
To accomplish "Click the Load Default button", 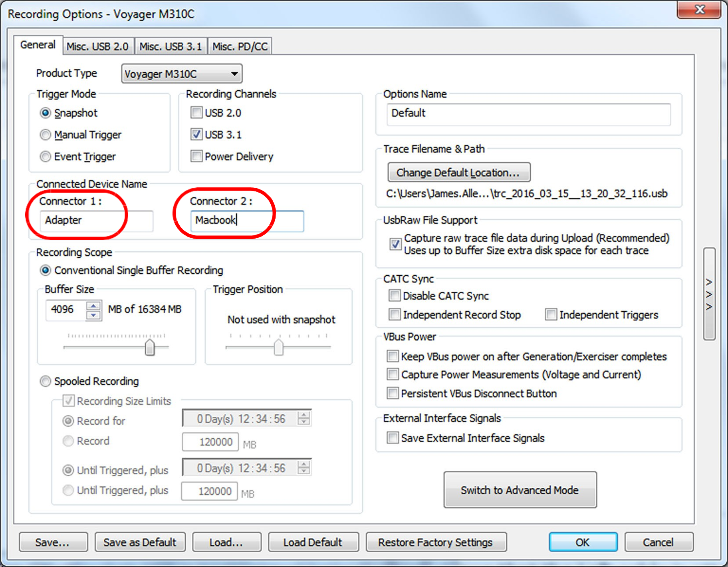I will [x=313, y=542].
